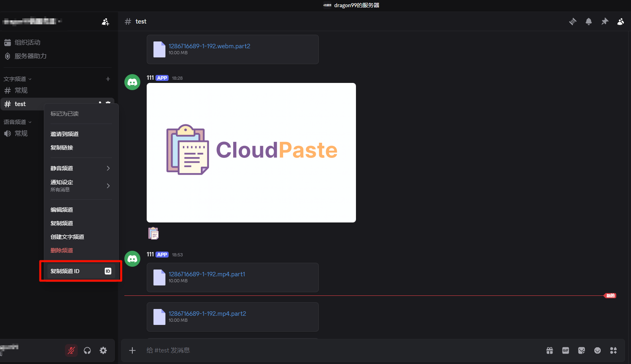Choose 邀请到频道 in context menu

(x=81, y=134)
